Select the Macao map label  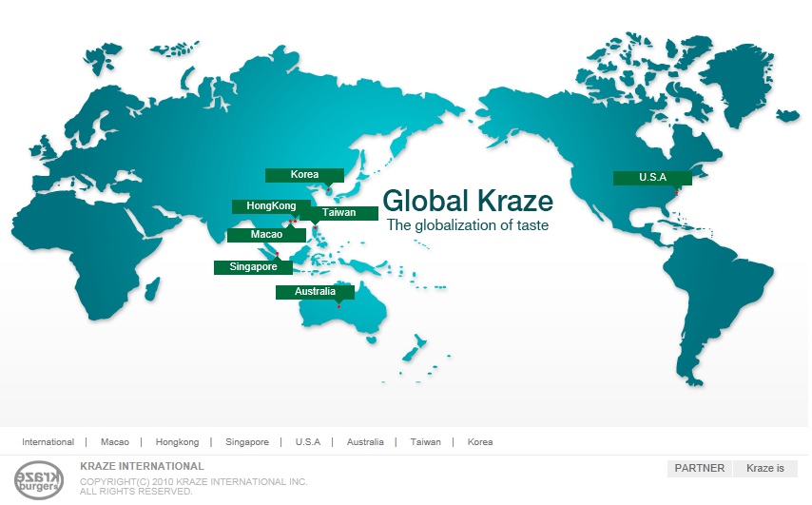pyautogui.click(x=266, y=235)
